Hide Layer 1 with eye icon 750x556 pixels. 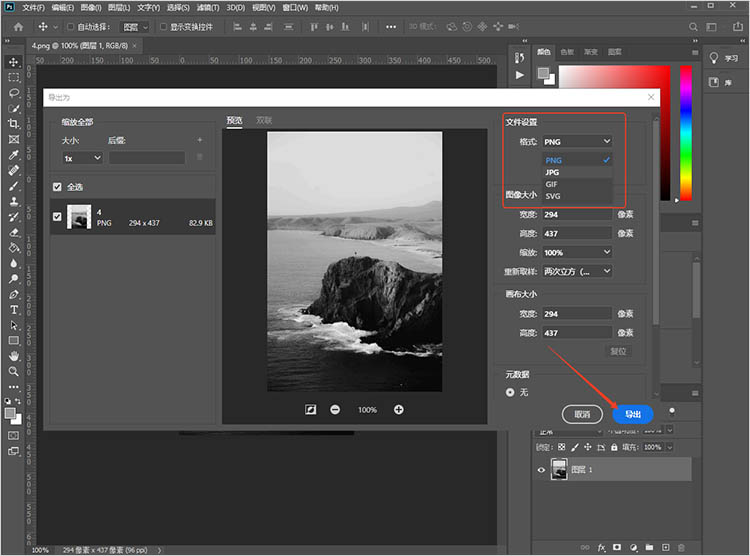pyautogui.click(x=541, y=470)
